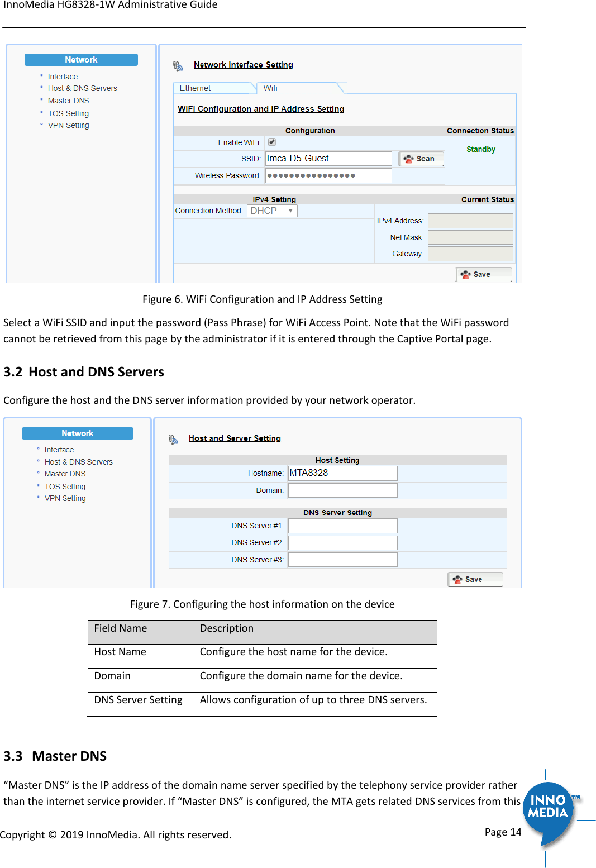Click the Wireless Password field
This screenshot has height=868, width=596.
click(328, 175)
